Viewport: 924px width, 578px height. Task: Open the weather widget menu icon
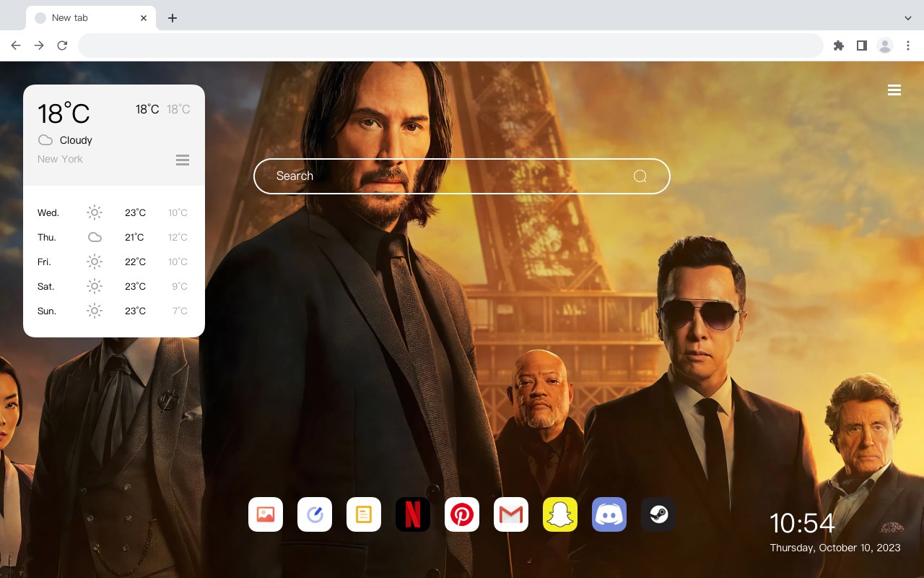(x=183, y=160)
